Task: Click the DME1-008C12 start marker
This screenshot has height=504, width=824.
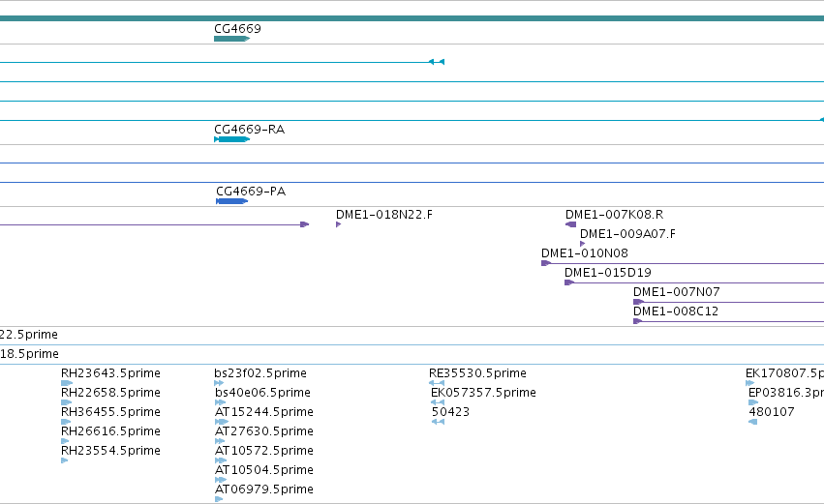Action: pyautogui.click(x=638, y=321)
